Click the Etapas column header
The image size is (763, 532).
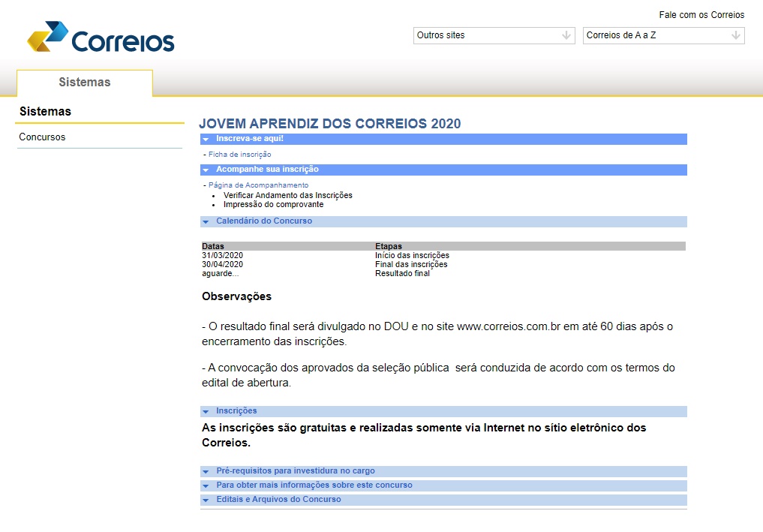point(389,246)
